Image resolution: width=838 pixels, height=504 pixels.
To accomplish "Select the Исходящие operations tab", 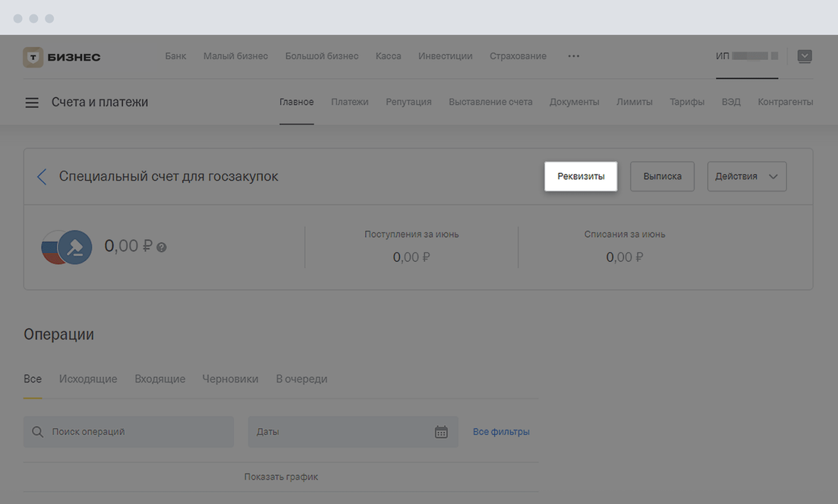I will (x=88, y=379).
